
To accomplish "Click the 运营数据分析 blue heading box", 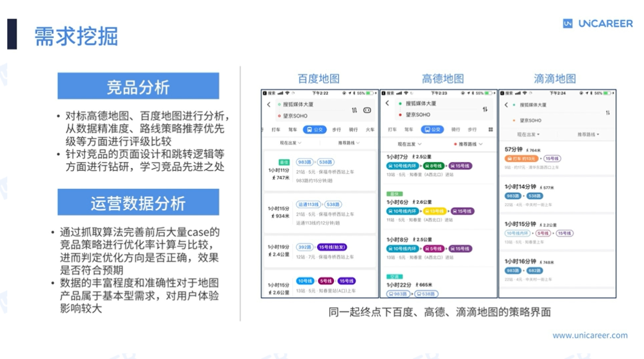I will click(x=138, y=202).
